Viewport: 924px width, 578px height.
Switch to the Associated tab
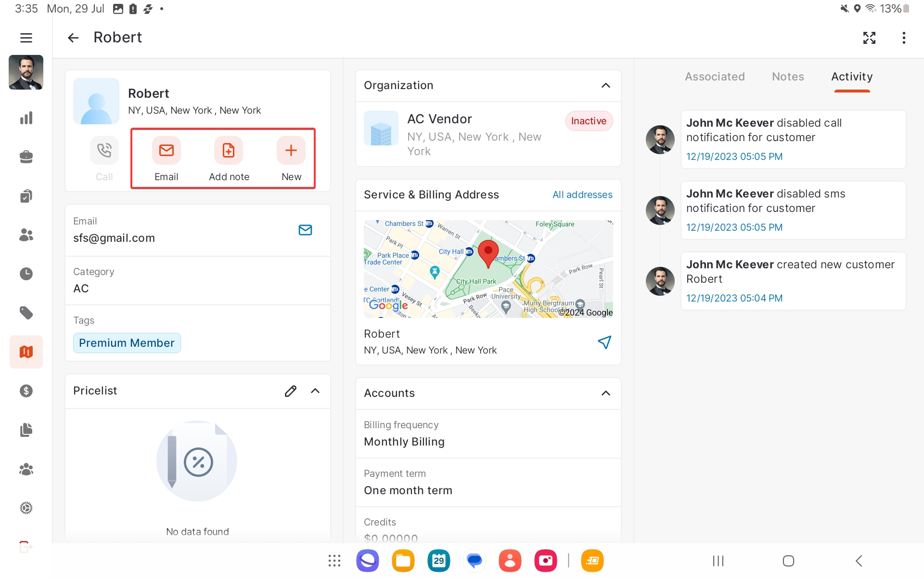click(x=715, y=77)
